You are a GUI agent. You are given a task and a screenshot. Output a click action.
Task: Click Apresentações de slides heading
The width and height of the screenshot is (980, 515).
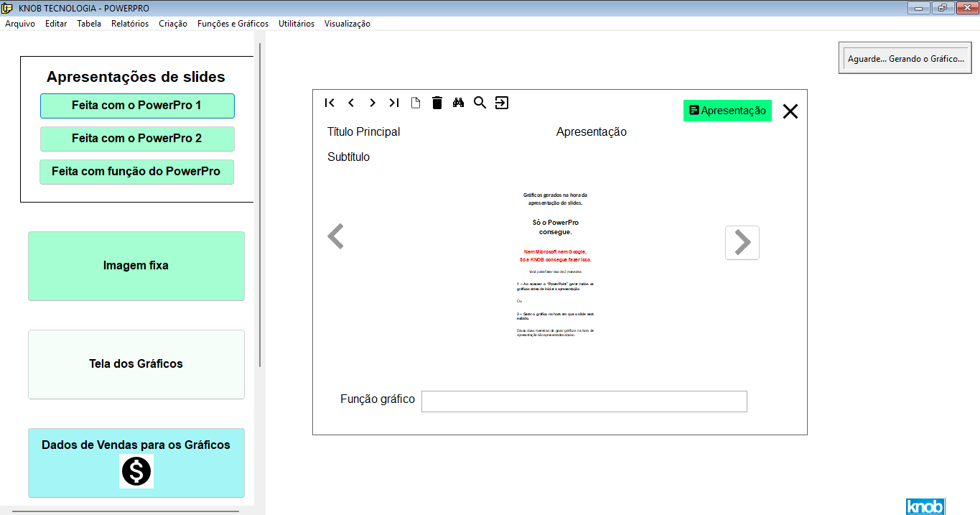coord(136,77)
